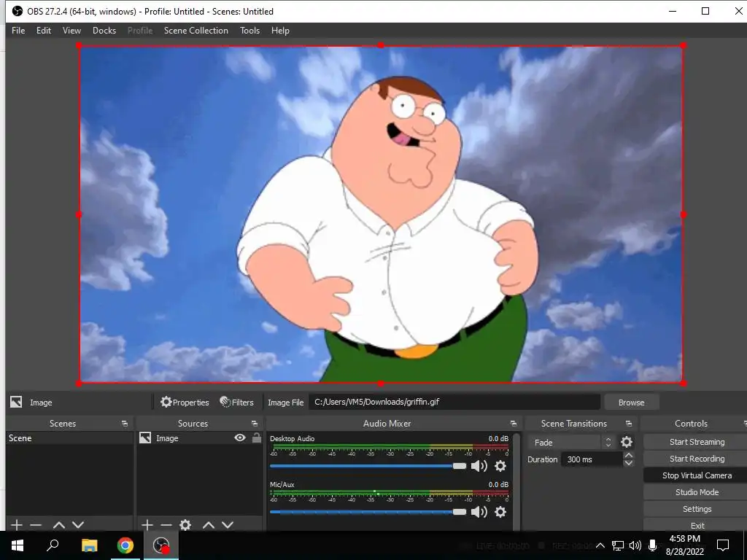This screenshot has width=747, height=560.
Task: Move scene up in Scenes list
Action: 59,525
